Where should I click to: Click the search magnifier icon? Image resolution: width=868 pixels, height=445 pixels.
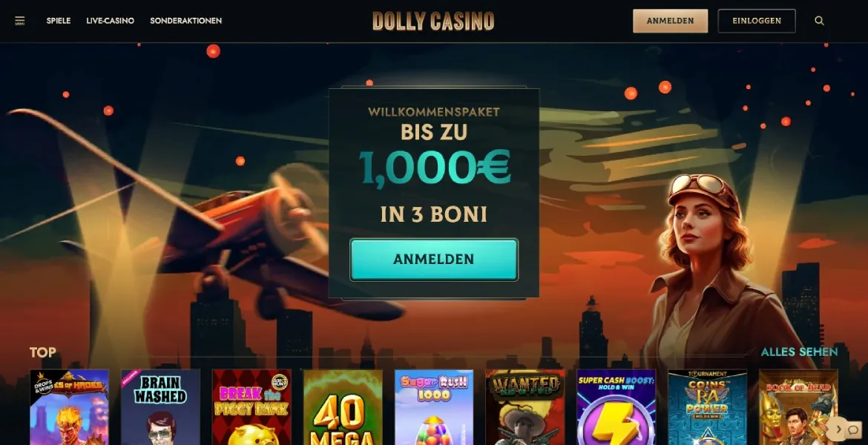coord(819,21)
